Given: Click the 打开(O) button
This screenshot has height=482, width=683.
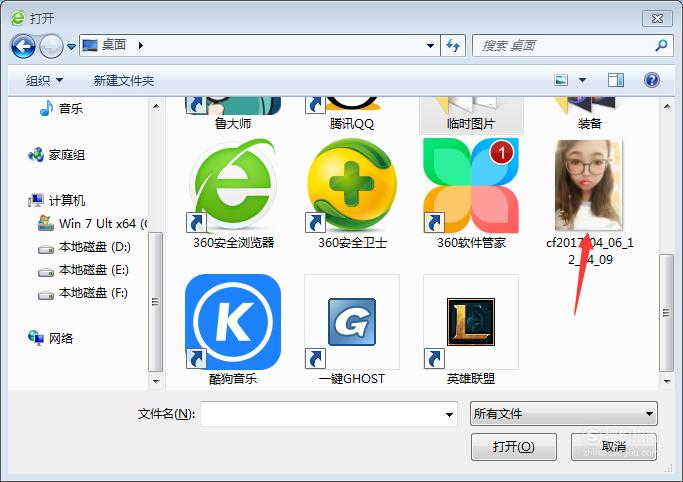Looking at the screenshot, I should [x=514, y=447].
